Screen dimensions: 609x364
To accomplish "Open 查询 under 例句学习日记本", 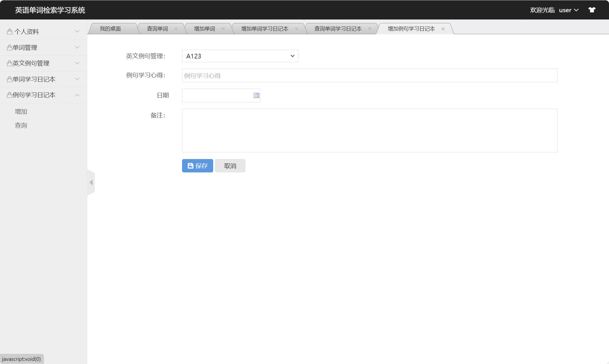I will coord(21,125).
